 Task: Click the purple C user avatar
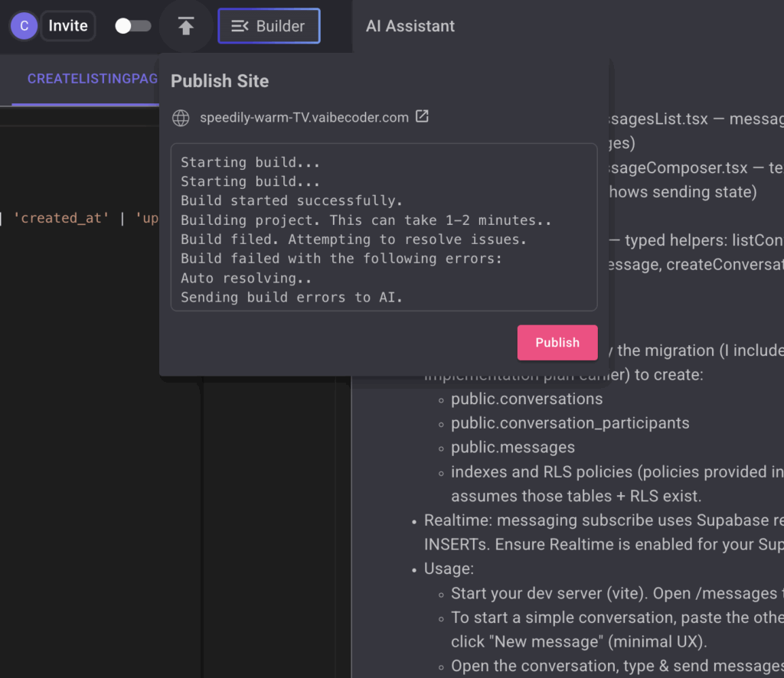pyautogui.click(x=24, y=26)
